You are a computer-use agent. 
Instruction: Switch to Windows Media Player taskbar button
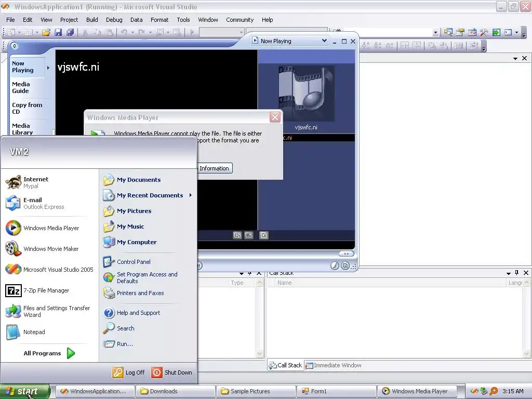coord(417,391)
